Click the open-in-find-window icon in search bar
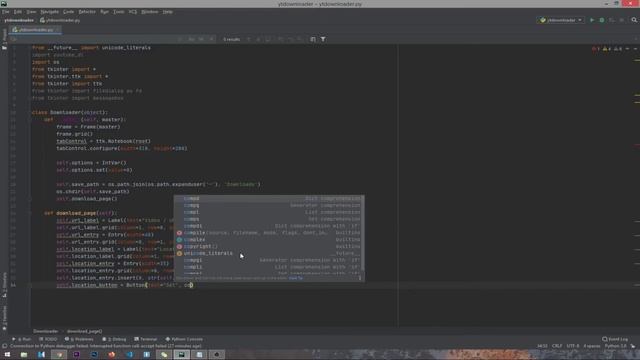Image resolution: width=640 pixels, height=360 pixels. point(313,39)
